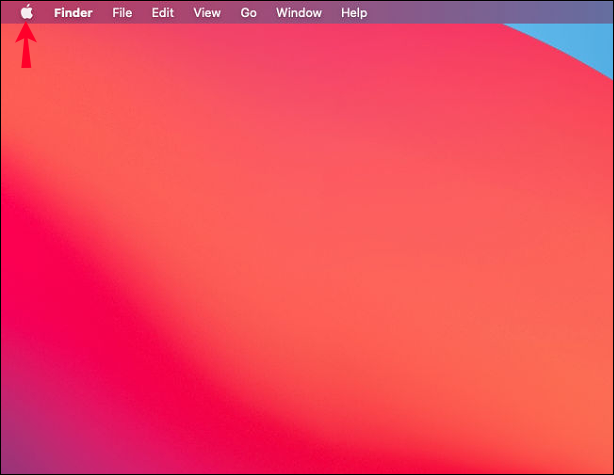This screenshot has width=614, height=475.
Task: Show Window options from the menu bar
Action: (299, 13)
